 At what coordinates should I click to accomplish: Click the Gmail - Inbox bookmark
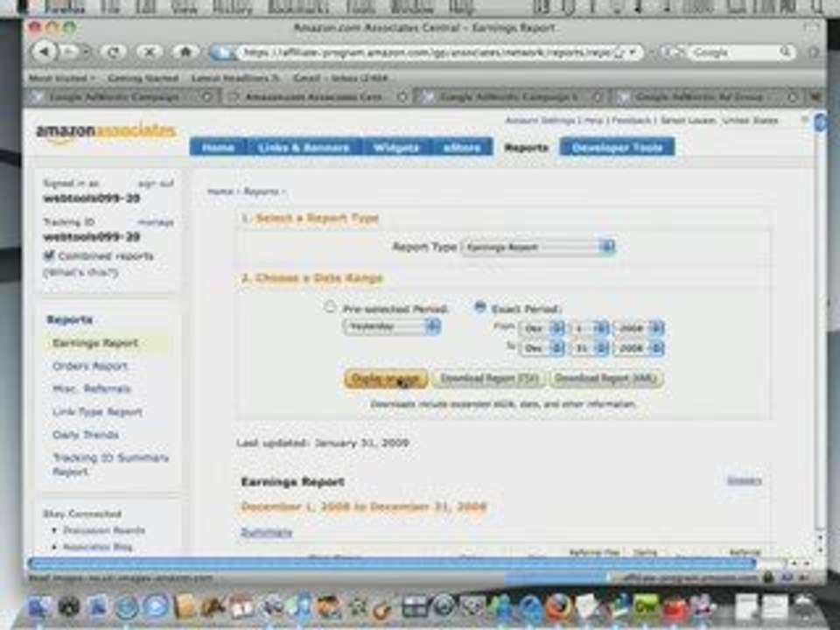(340, 78)
